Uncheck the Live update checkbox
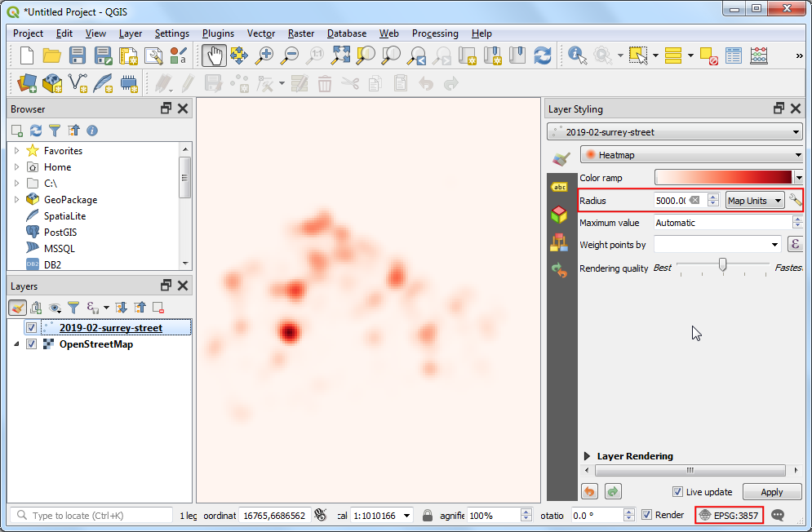The height and width of the screenshot is (532, 812). (677, 492)
